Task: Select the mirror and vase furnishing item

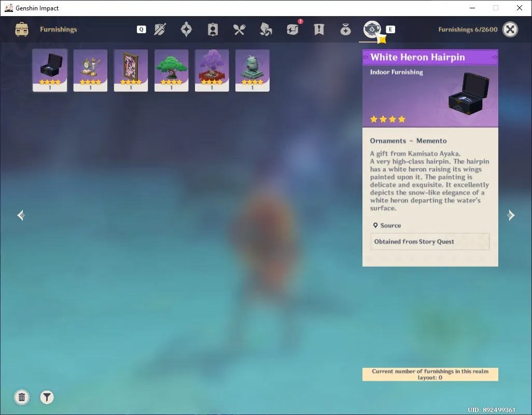Action: (90, 70)
